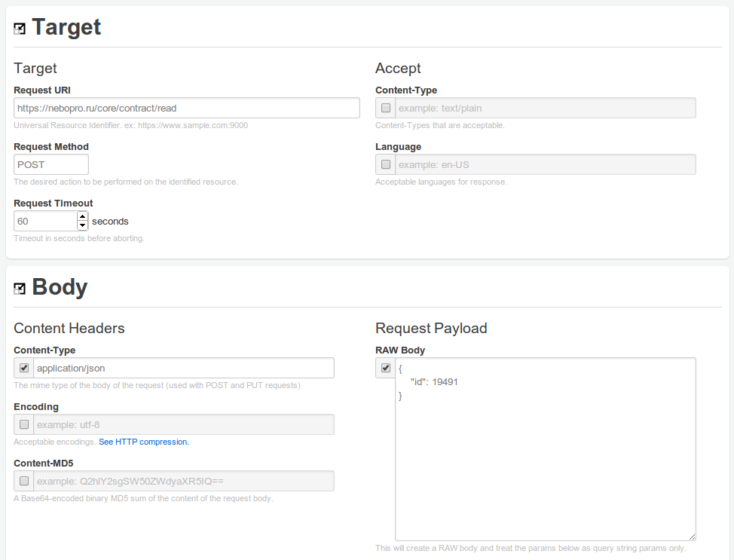Viewport: 734px width, 560px height.
Task: Click the Target section heading
Action: point(66,27)
